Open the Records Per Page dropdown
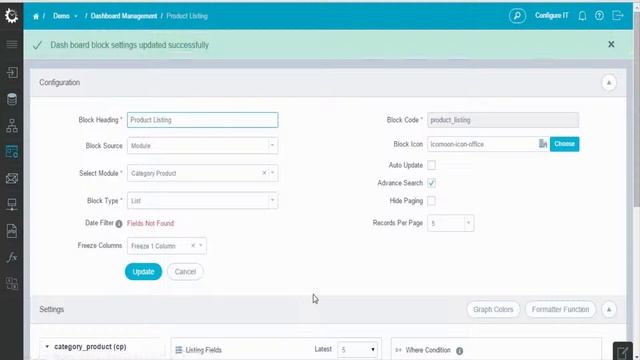640x360 pixels. pyautogui.click(x=451, y=223)
